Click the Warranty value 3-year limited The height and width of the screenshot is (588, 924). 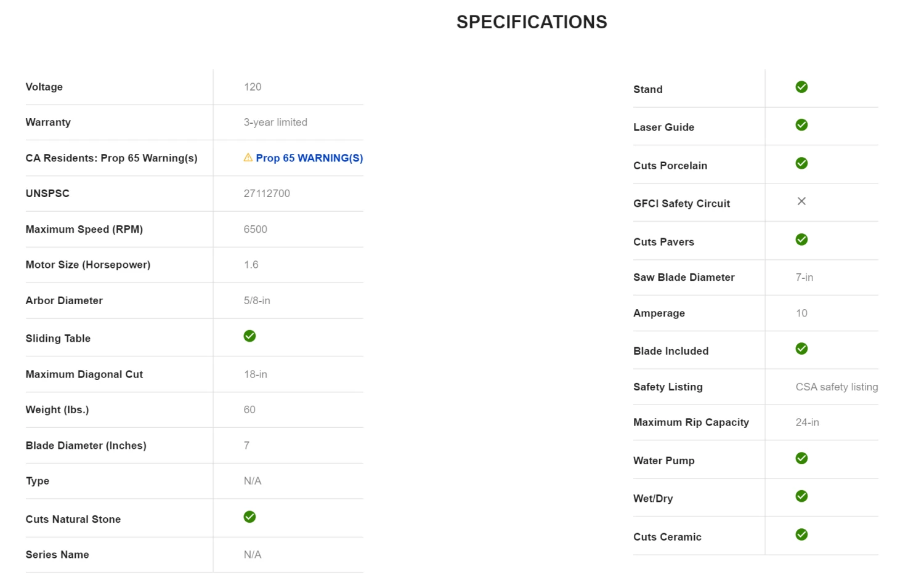(x=275, y=123)
